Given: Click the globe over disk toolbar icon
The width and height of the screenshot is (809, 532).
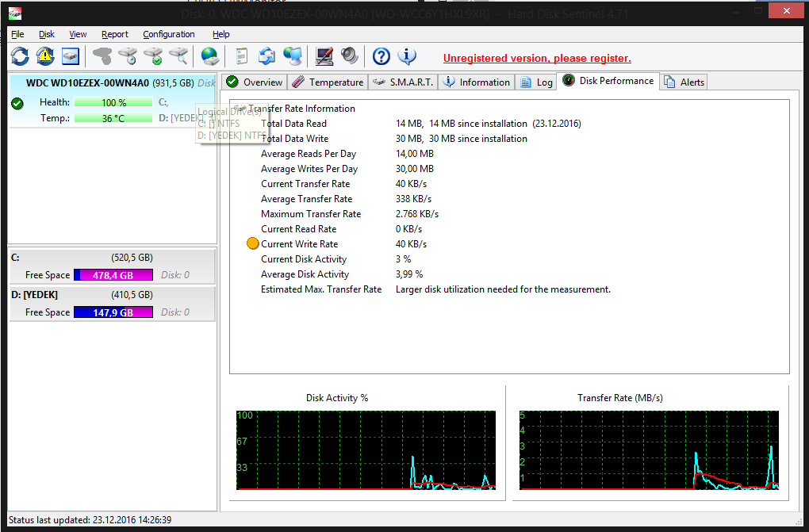Looking at the screenshot, I should click(209, 55).
